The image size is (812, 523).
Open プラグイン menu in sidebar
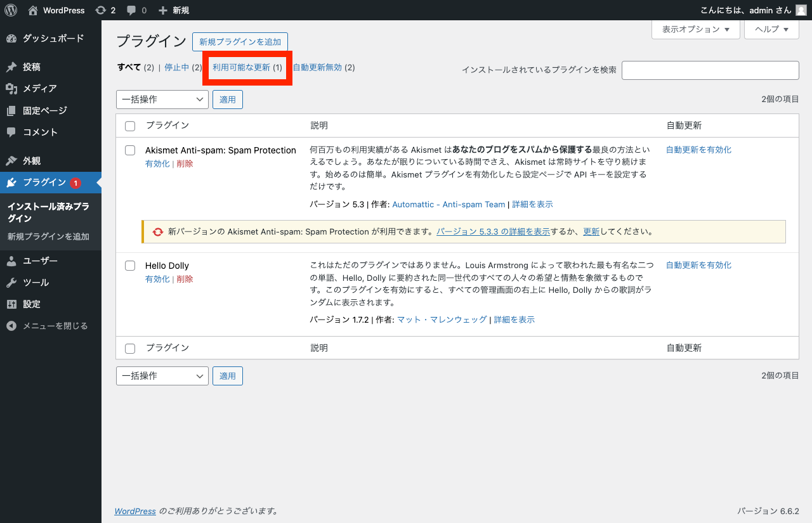click(44, 183)
